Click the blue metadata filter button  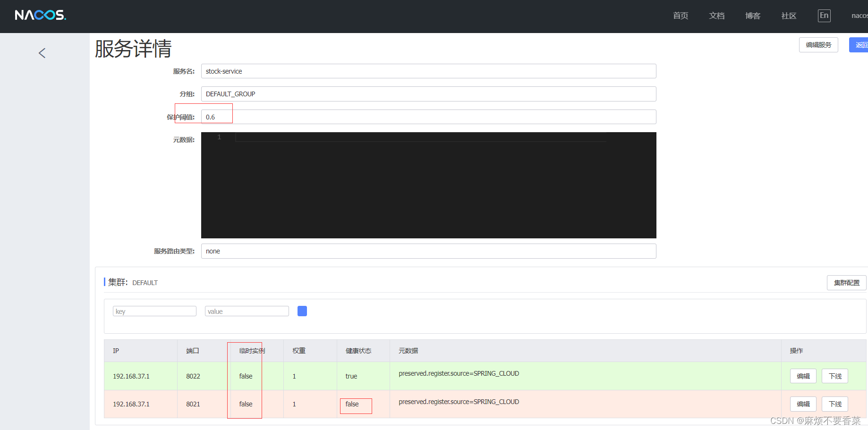tap(302, 311)
